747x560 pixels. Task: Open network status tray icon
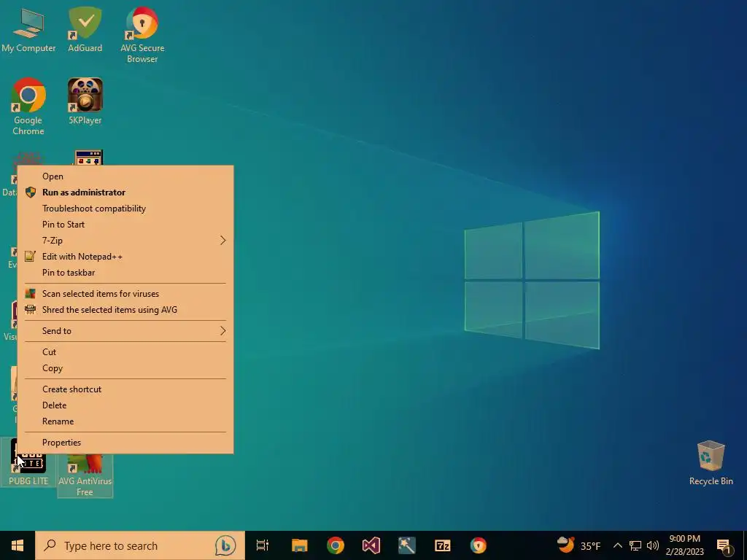pos(635,545)
